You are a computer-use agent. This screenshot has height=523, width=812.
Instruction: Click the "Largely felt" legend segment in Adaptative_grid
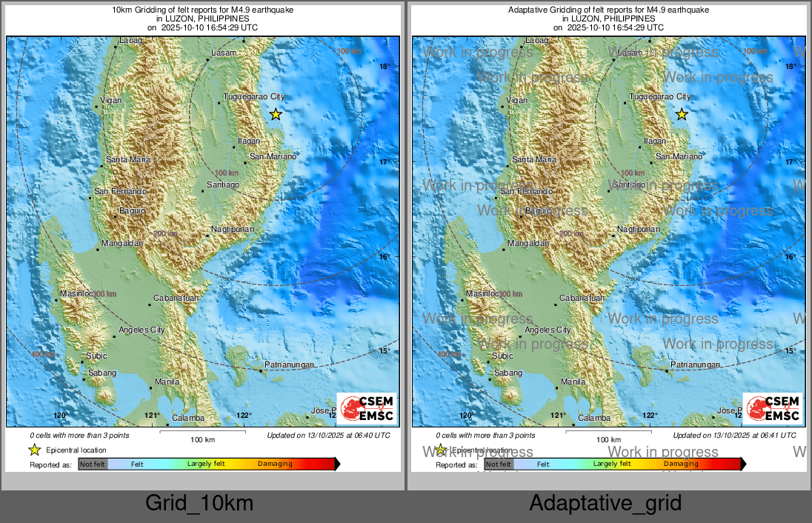pos(612,464)
